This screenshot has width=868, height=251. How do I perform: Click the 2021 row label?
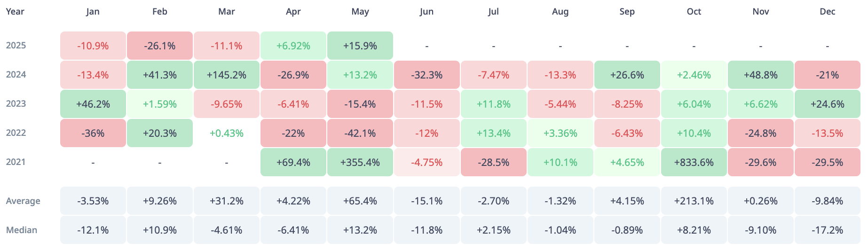16,162
